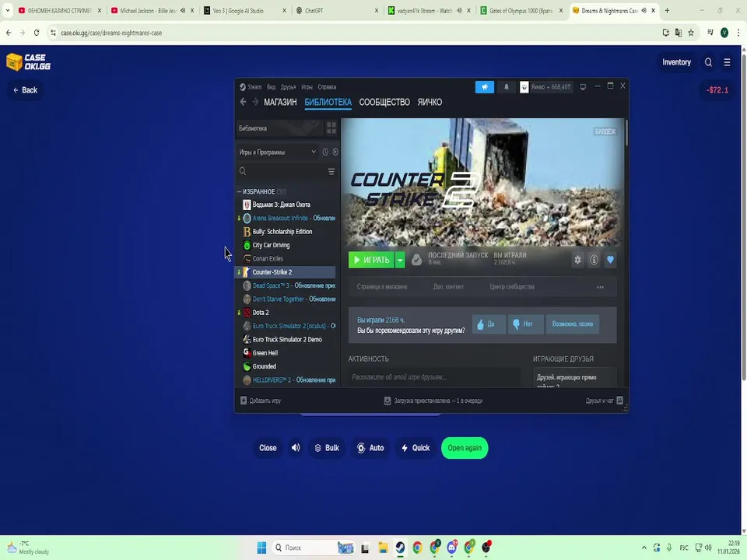Open Counter-Strike 2 settings gear

577,260
